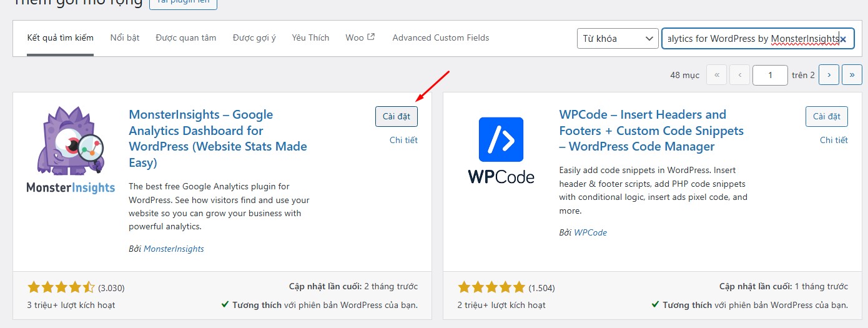Switch to the Được gợi ý tab

pyautogui.click(x=254, y=37)
